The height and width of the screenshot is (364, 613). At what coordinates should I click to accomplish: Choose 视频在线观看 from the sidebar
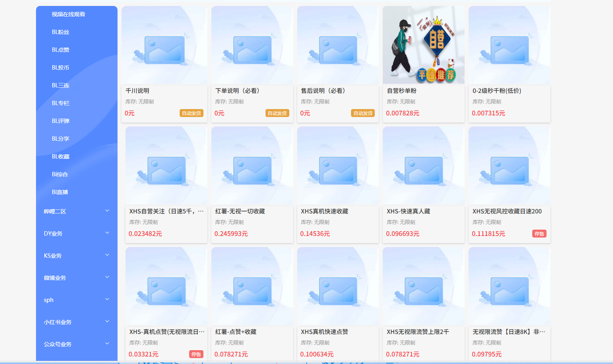coord(68,14)
